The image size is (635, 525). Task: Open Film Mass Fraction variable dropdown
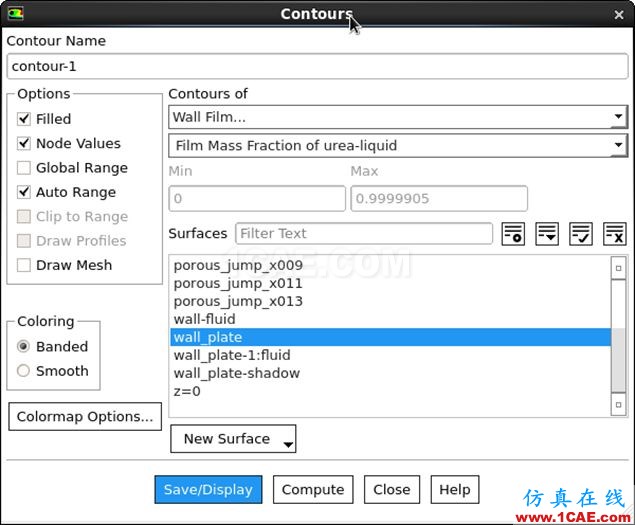click(x=398, y=146)
